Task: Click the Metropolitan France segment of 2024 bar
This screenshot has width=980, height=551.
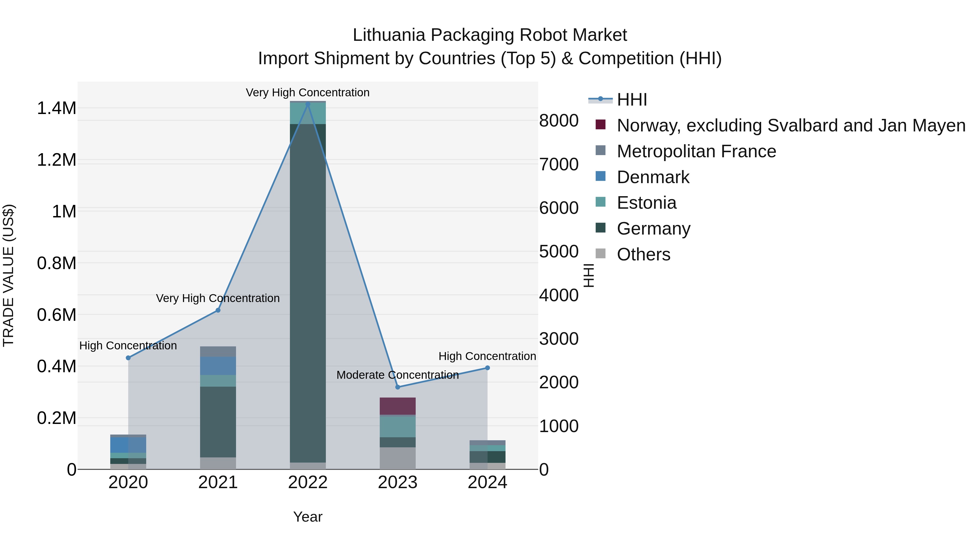Action: tap(487, 443)
